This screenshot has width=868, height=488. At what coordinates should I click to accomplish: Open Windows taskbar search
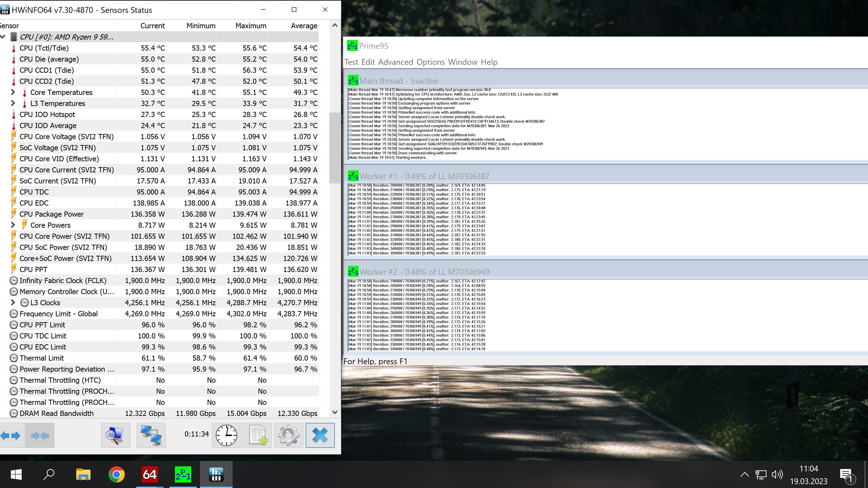click(49, 474)
